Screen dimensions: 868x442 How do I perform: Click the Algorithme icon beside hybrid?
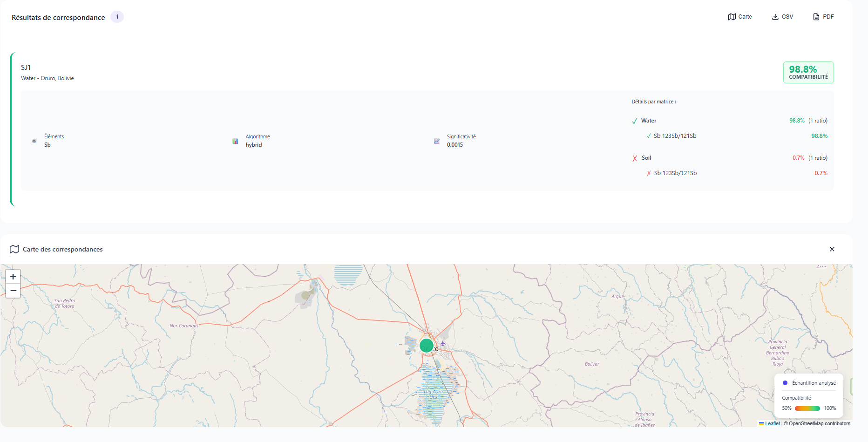tap(236, 141)
